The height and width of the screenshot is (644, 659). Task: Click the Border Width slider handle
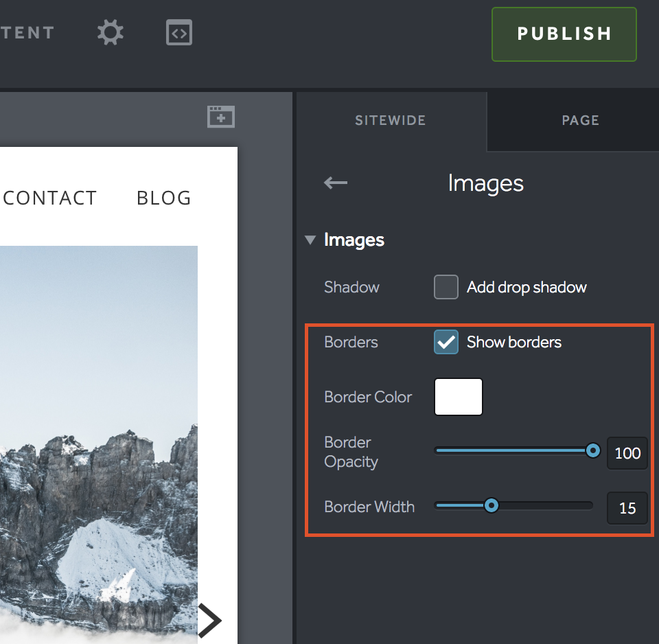tap(491, 506)
